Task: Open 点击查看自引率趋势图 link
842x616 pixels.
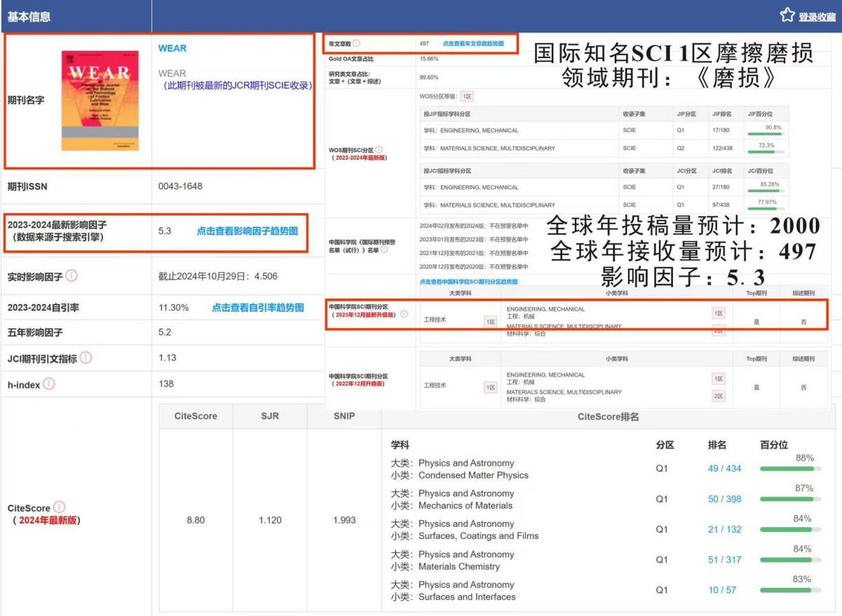Action: point(258,308)
